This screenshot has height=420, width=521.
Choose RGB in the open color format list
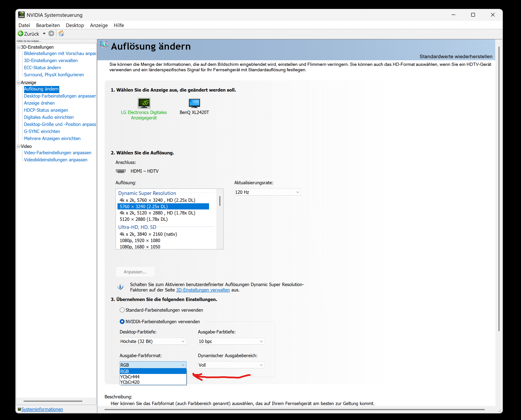(153, 371)
